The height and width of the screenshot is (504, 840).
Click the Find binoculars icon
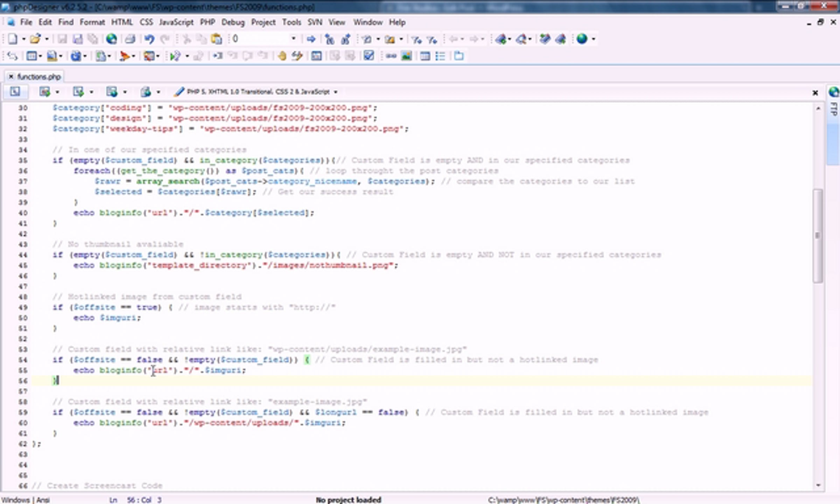click(x=329, y=39)
